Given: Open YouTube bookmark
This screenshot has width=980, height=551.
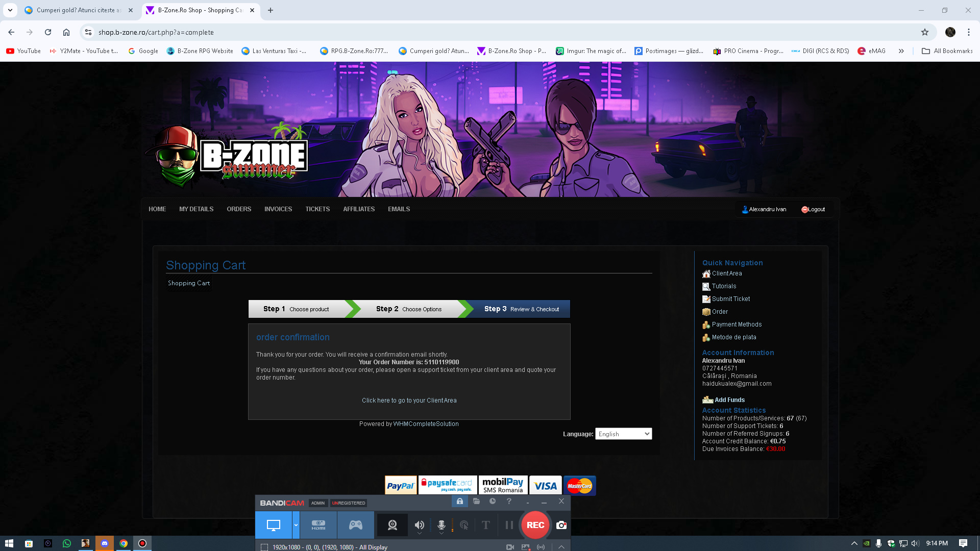Looking at the screenshot, I should coord(23,51).
